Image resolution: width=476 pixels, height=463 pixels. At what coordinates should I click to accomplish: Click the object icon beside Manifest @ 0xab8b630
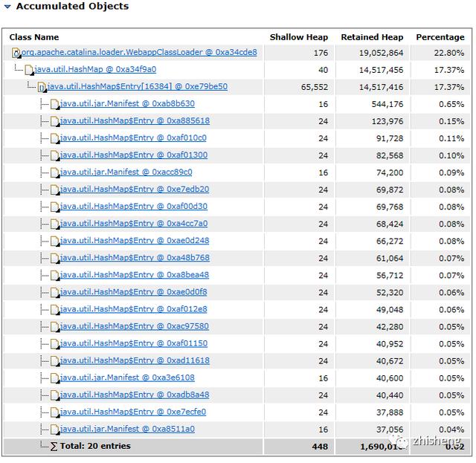pos(55,104)
